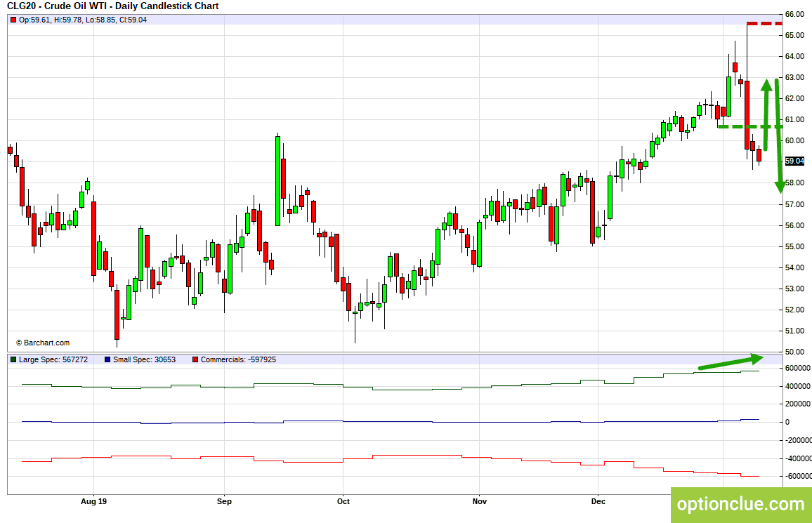Click the 0 COT axis label
Viewport: 812px width, 523px height.
[787, 422]
